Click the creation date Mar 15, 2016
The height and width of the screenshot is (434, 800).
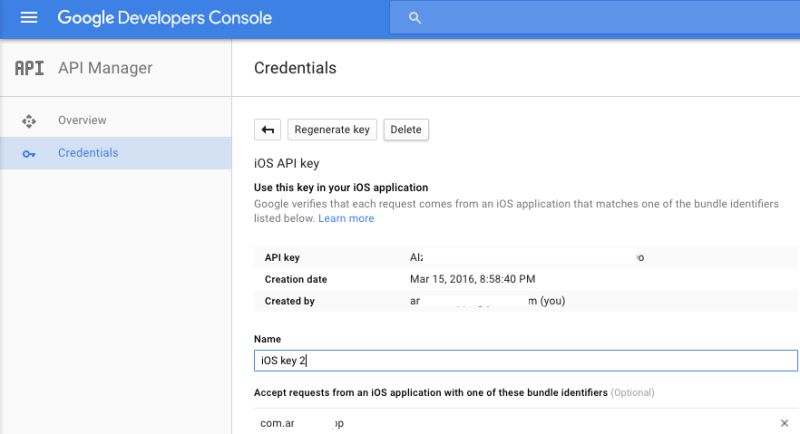point(472,279)
